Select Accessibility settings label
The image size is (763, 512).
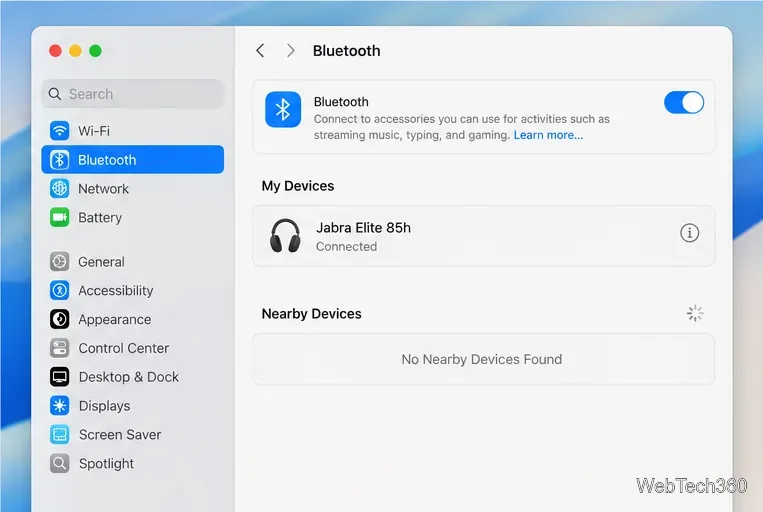116,291
